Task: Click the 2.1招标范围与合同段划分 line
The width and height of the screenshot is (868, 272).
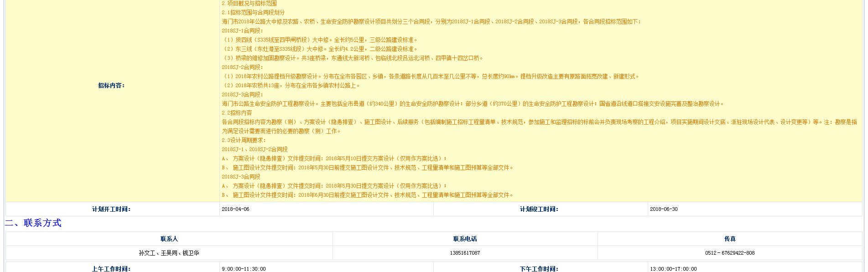Action: pos(253,12)
